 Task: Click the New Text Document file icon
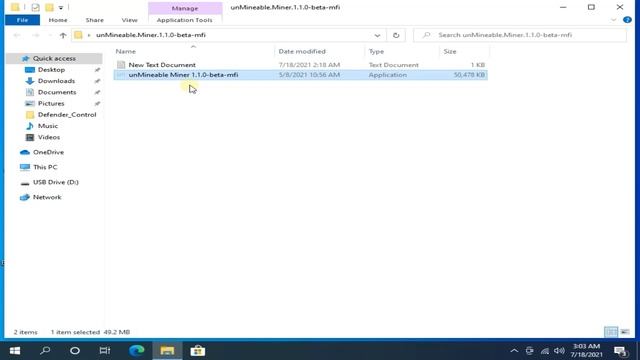pos(121,65)
